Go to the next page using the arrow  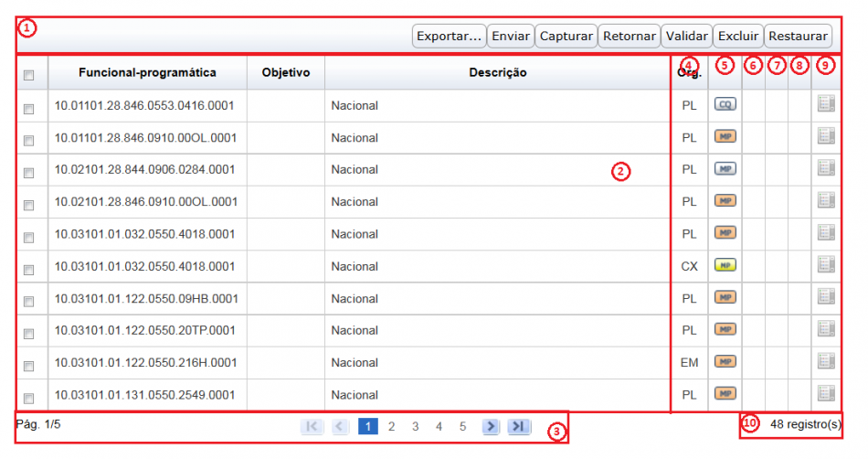(491, 426)
